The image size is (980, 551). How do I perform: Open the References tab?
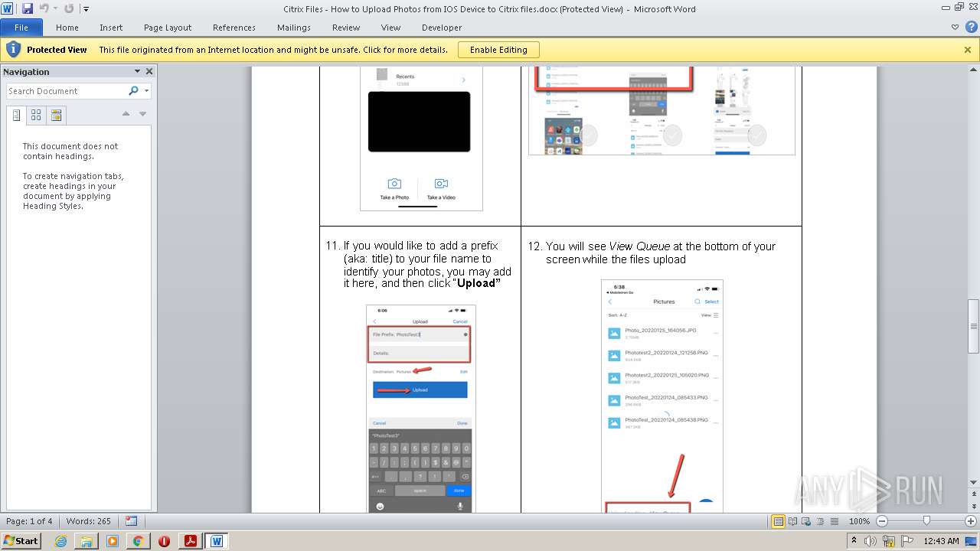[234, 28]
